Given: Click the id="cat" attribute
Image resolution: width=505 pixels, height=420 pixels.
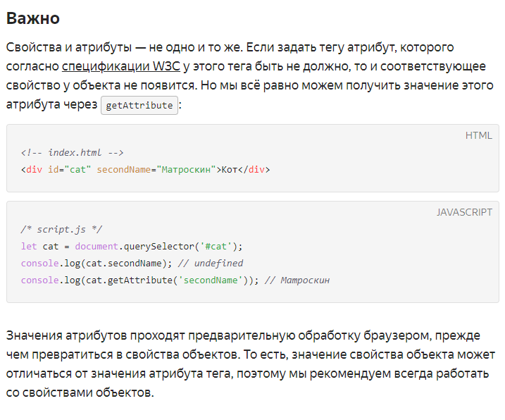Looking at the screenshot, I should tap(69, 170).
